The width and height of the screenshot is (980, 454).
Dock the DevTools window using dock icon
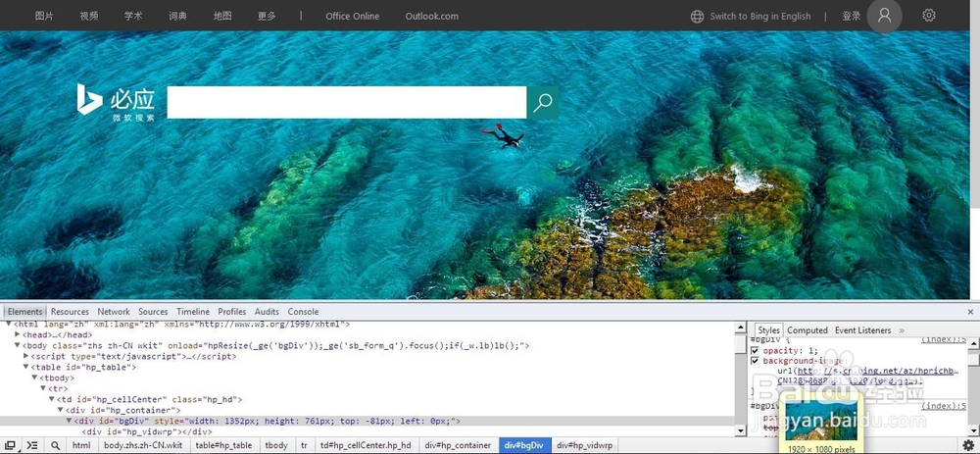tap(11, 445)
